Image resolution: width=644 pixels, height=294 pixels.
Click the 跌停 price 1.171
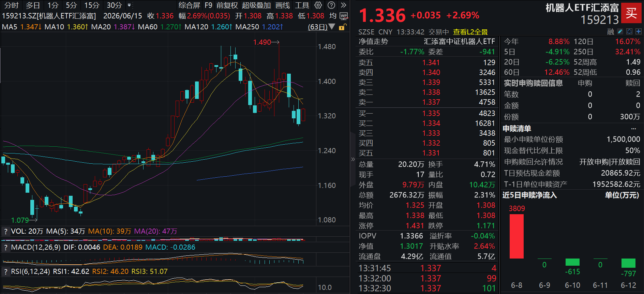pyautogui.click(x=486, y=226)
